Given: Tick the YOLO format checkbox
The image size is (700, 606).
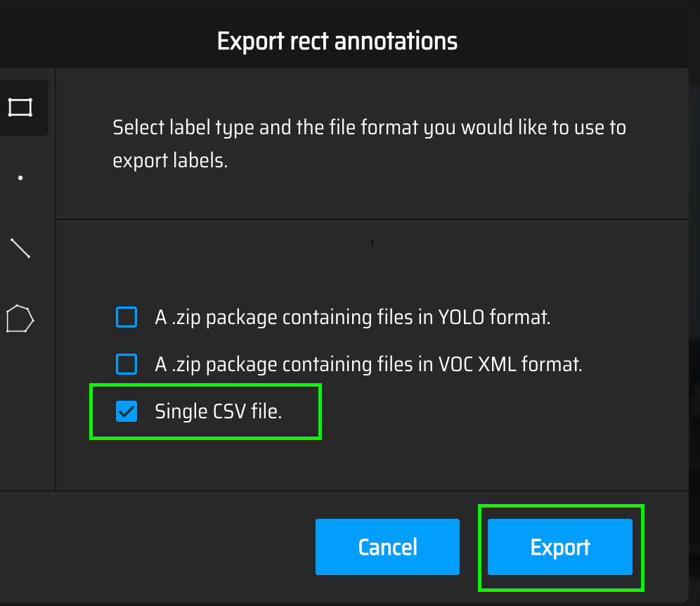Looking at the screenshot, I should click(127, 317).
